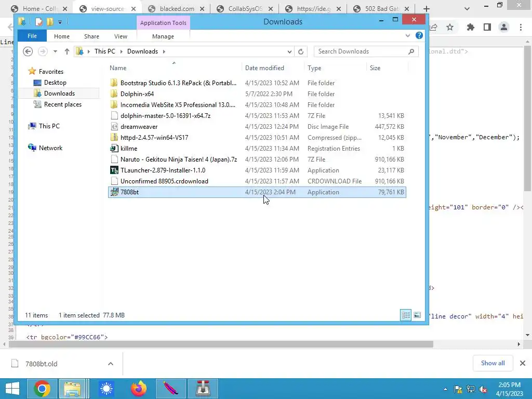
Task: Switch to details view layout button
Action: 406,315
